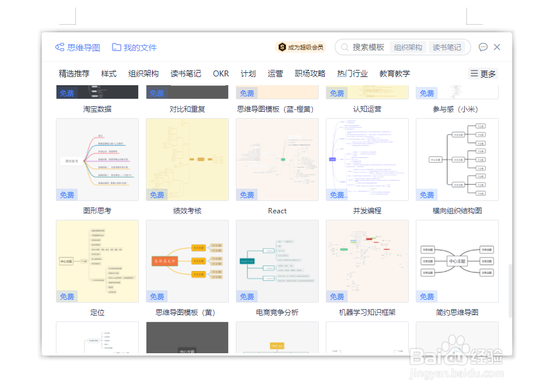Click the 读书笔记 search suggestion tag

coord(447,47)
